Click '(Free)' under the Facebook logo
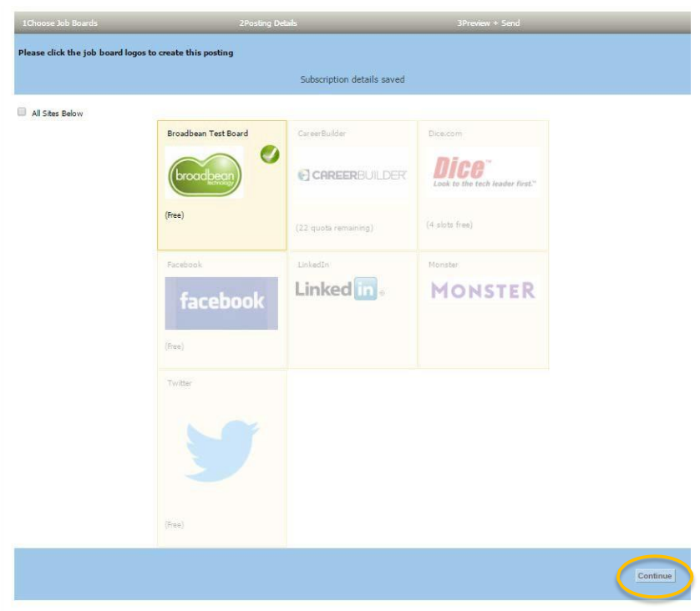Screen dimensions: 700x611 pyautogui.click(x=175, y=346)
